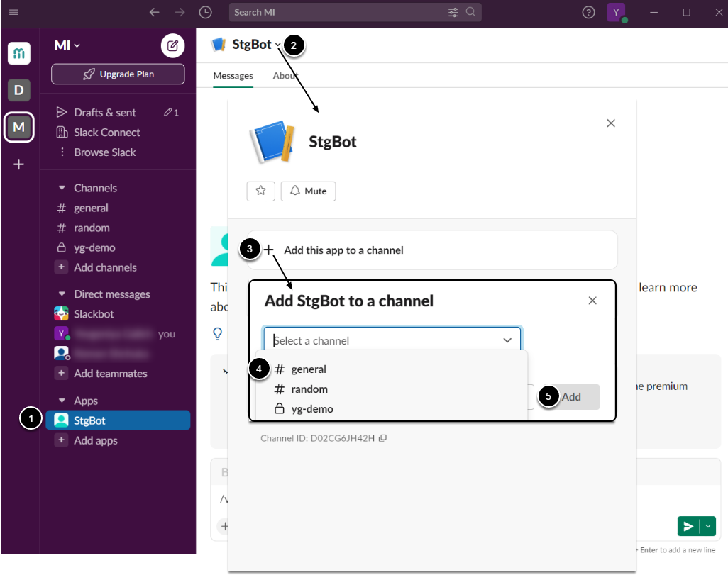Switch to the About tab

point(285,76)
